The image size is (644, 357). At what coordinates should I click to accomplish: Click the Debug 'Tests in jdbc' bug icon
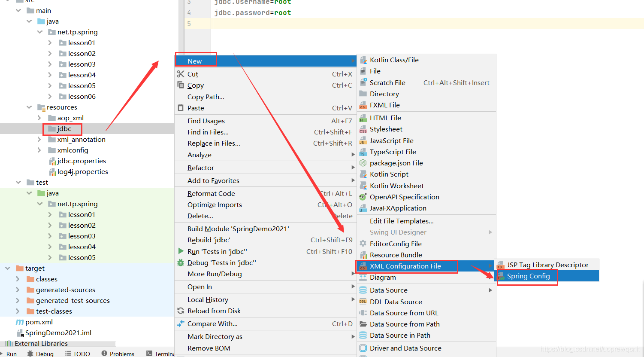click(181, 262)
